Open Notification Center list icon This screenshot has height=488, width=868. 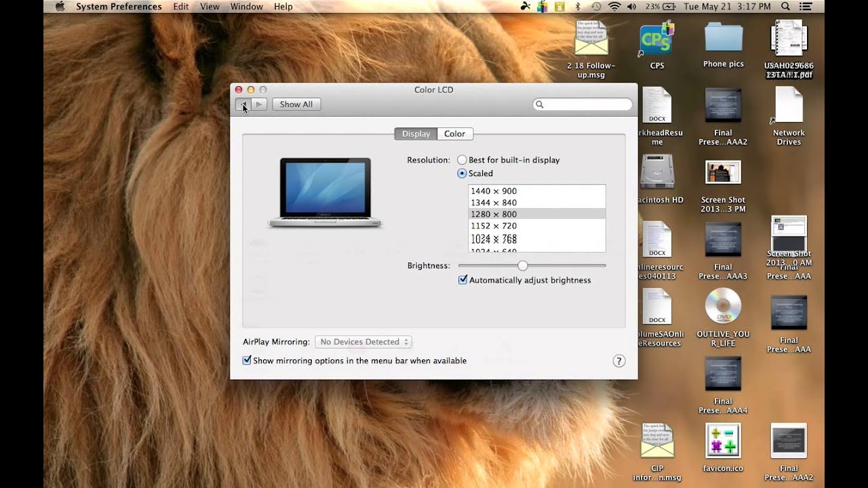(x=805, y=7)
